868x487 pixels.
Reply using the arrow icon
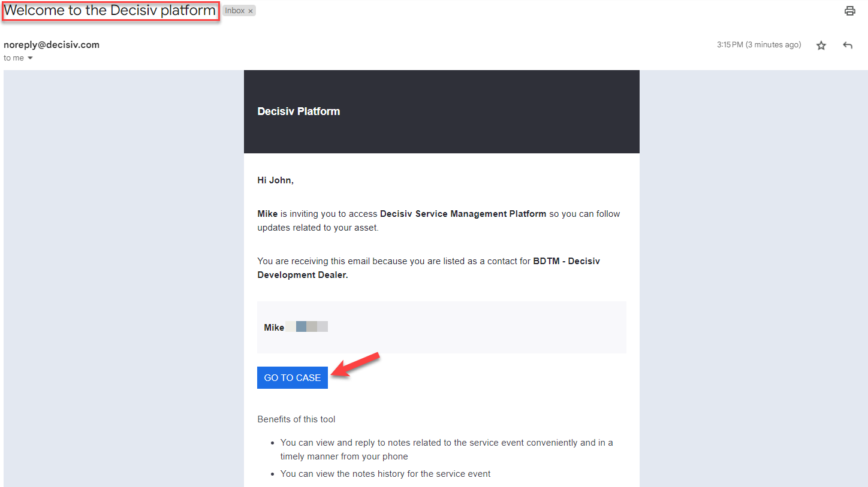coord(848,46)
